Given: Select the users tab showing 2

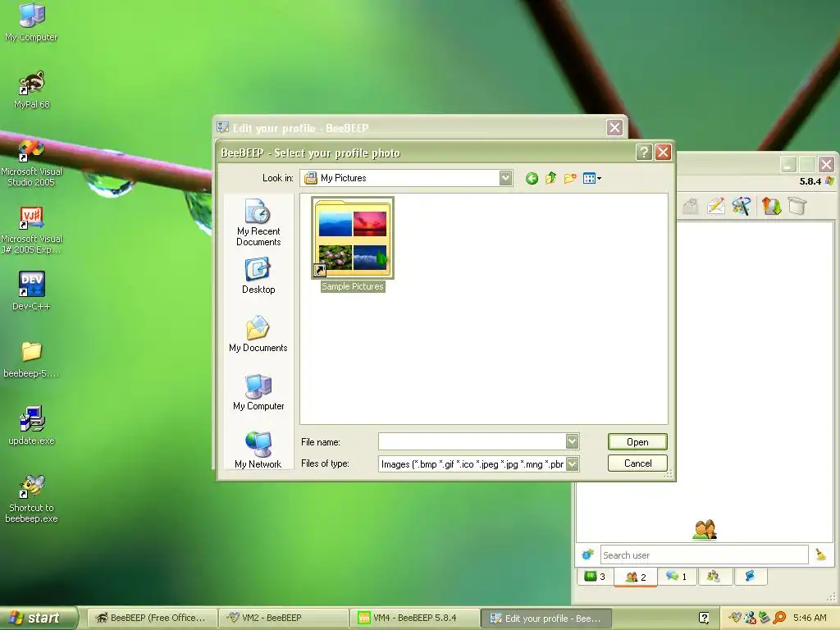Looking at the screenshot, I should tap(636, 577).
